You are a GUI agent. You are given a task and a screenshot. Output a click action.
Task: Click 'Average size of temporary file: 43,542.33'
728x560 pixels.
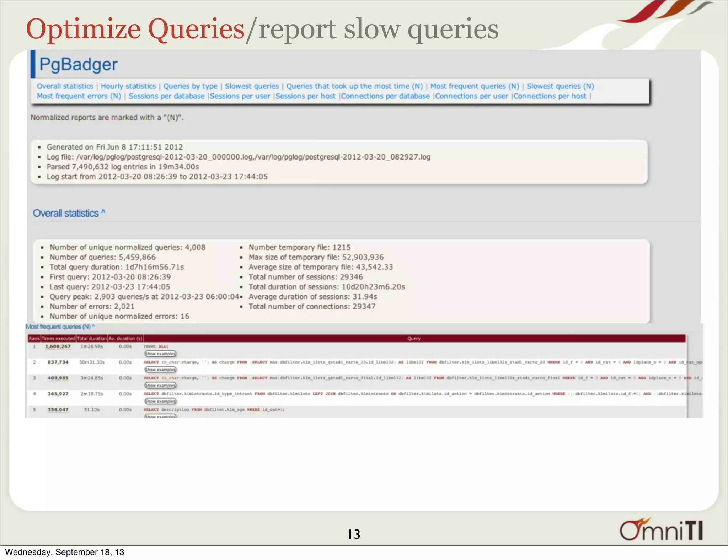click(321, 267)
